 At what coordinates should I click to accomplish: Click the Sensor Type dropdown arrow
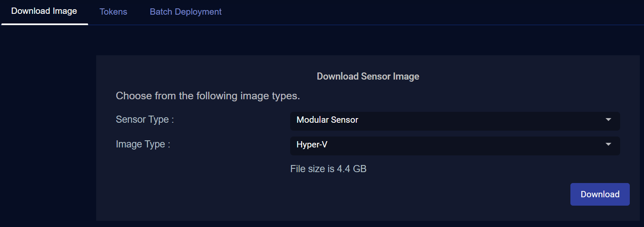608,120
